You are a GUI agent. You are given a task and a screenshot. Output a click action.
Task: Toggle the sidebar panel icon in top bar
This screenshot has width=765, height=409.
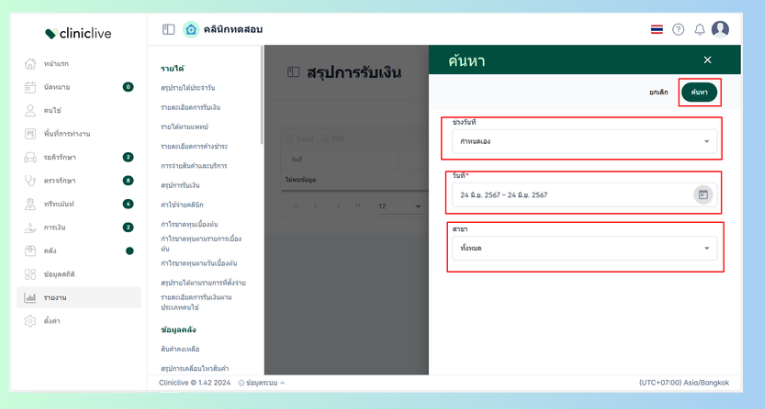[x=168, y=30]
